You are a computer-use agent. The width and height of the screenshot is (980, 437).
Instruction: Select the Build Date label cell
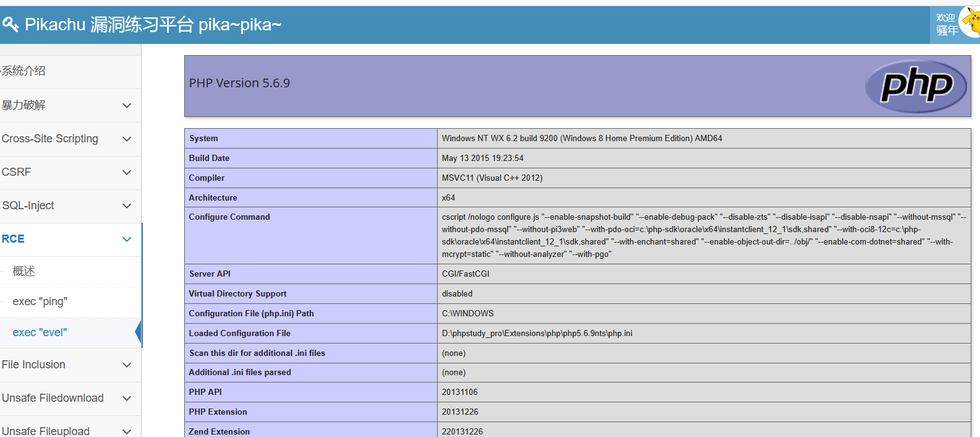point(311,158)
